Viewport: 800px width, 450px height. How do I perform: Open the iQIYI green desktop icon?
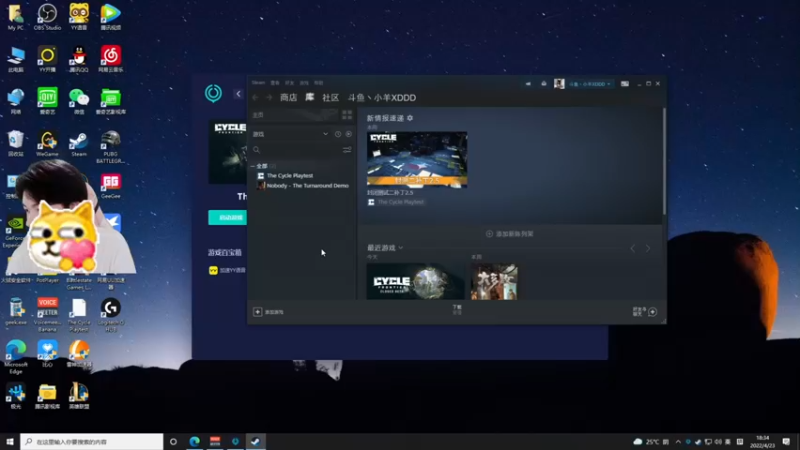[47, 101]
